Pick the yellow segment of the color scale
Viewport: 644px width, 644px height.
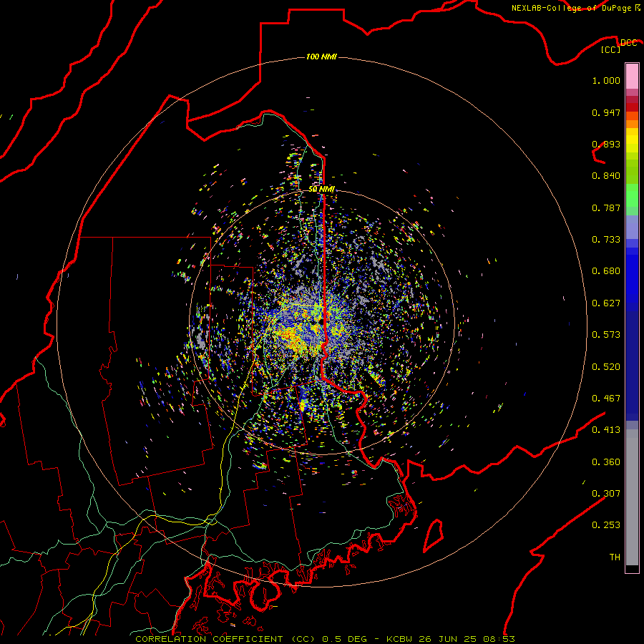click(x=632, y=140)
